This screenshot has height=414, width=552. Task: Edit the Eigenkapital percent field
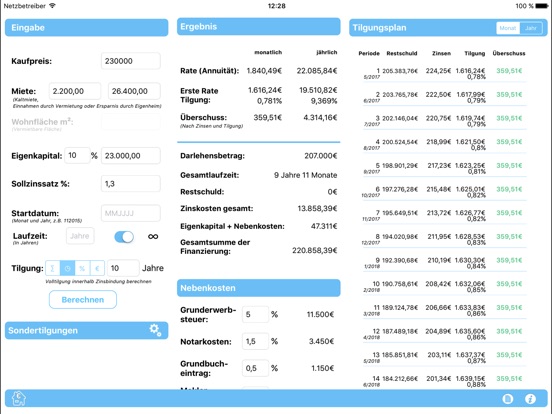coord(77,155)
